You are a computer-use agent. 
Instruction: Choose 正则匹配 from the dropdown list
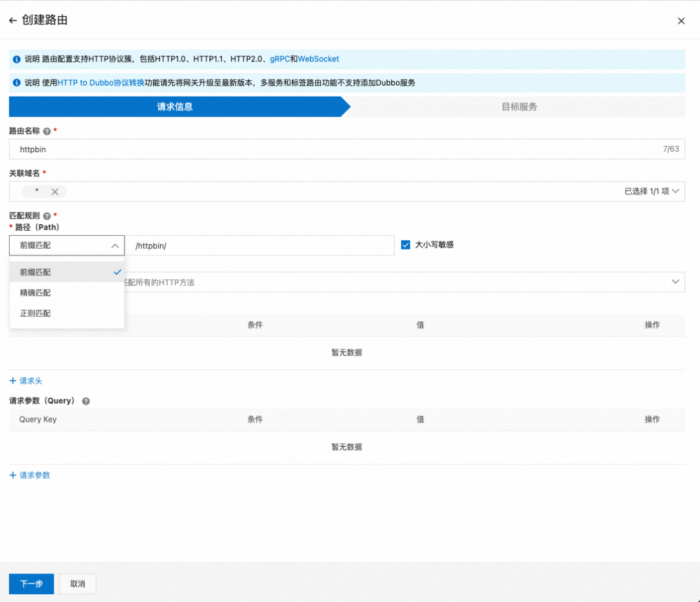coord(67,313)
